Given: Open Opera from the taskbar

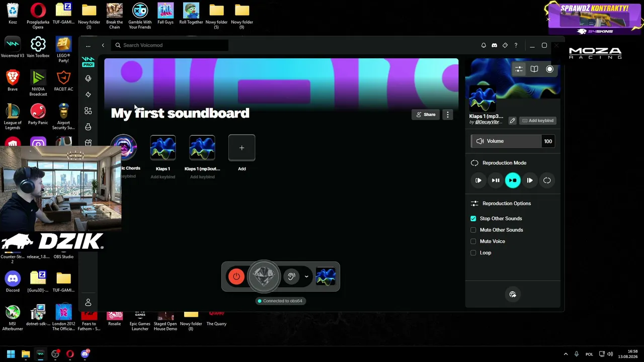Looking at the screenshot, I should coord(70,354).
